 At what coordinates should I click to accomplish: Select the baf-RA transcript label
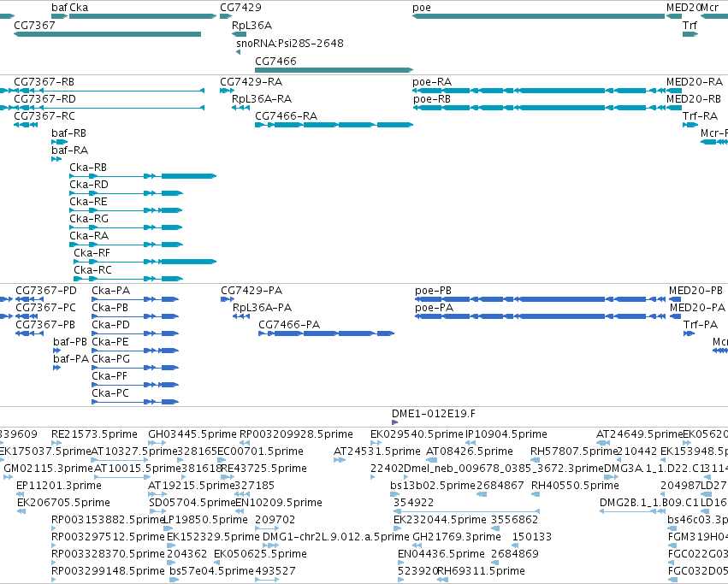point(69,150)
